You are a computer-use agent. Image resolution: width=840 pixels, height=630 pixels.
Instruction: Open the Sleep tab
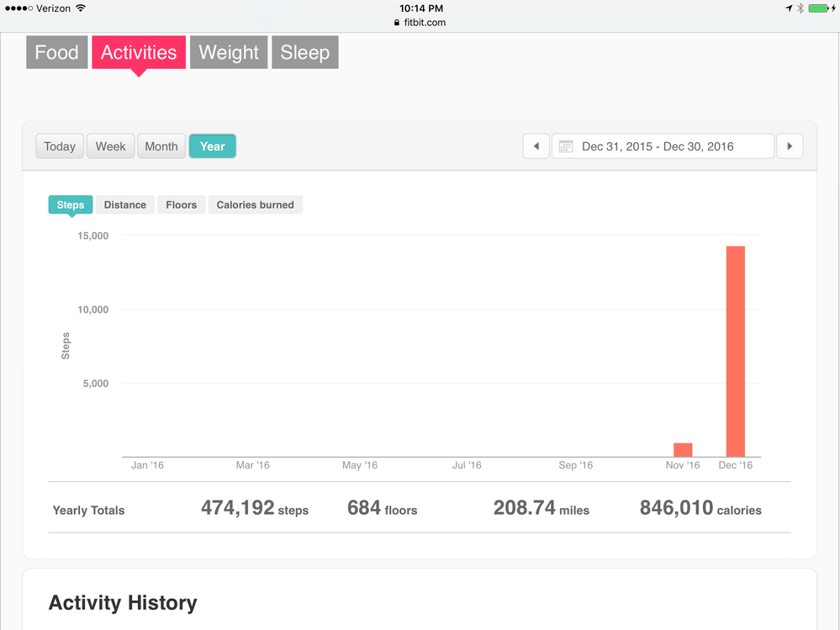[x=304, y=52]
